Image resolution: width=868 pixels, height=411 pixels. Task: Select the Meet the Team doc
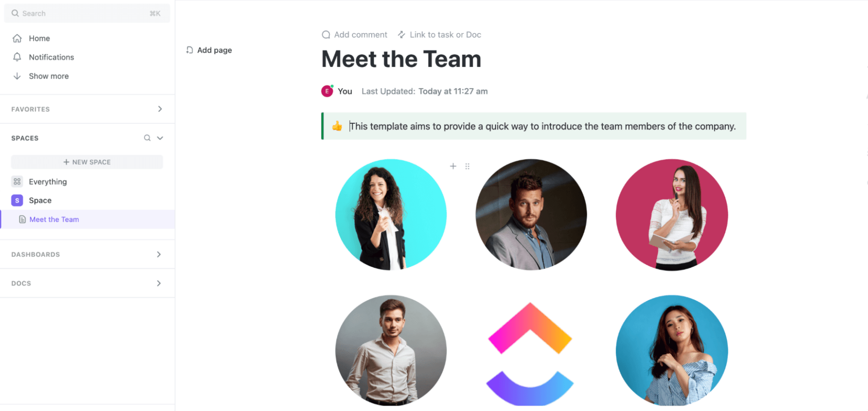click(x=54, y=220)
